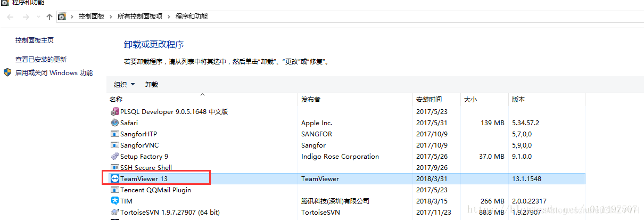This screenshot has height=220, width=644.
Task: Click the Tencent QQMail Plugin icon
Action: point(114,190)
